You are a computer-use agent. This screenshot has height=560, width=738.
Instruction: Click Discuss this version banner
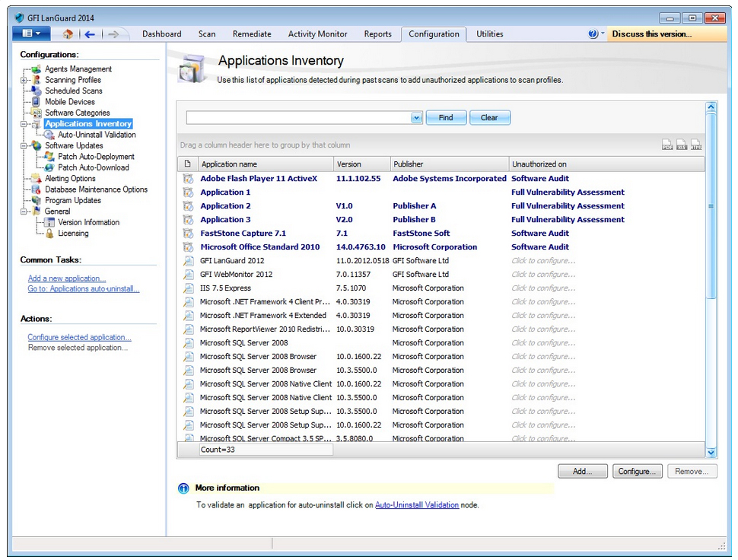666,34
